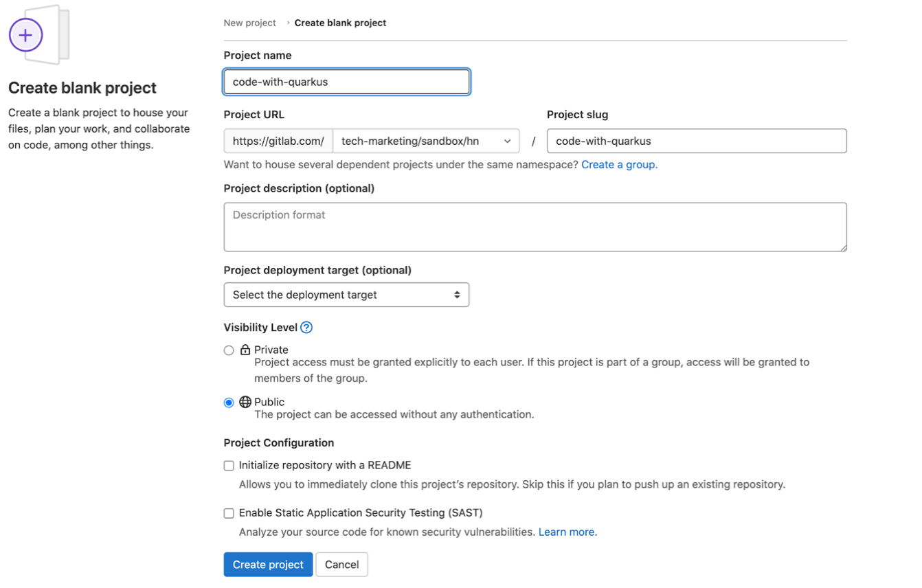
Task: Click the lock icon beside Private
Action: point(244,350)
